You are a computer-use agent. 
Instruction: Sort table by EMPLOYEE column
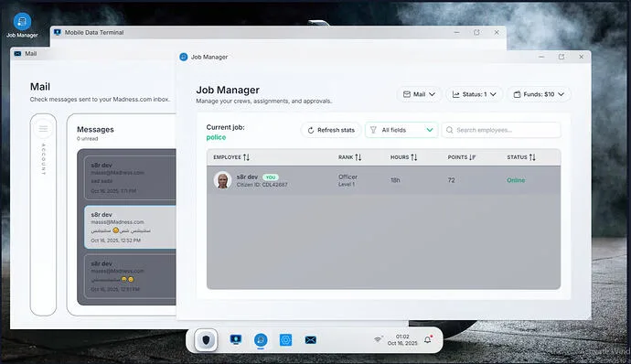click(231, 157)
